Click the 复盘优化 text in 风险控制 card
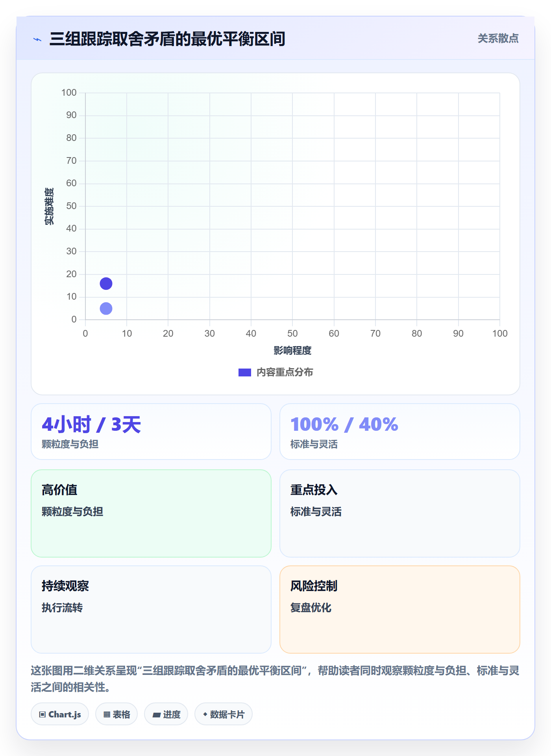The image size is (551, 756). click(x=311, y=608)
